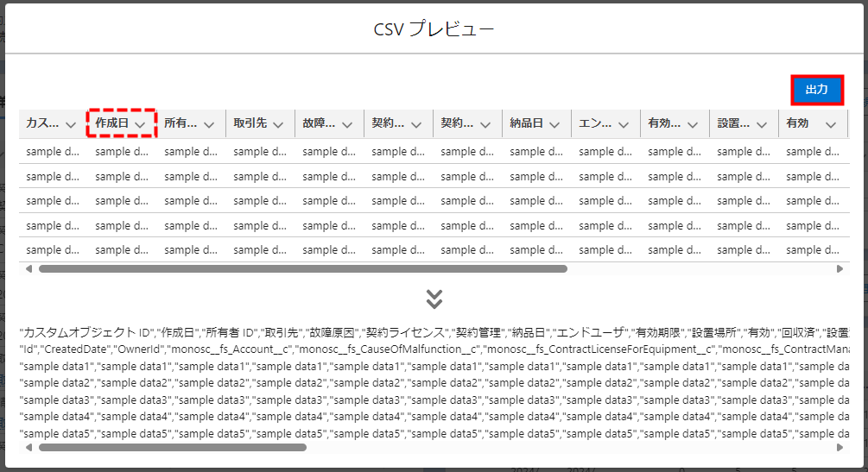Open dropdown arrow on カス... column header
868x472 pixels.
[x=71, y=124]
